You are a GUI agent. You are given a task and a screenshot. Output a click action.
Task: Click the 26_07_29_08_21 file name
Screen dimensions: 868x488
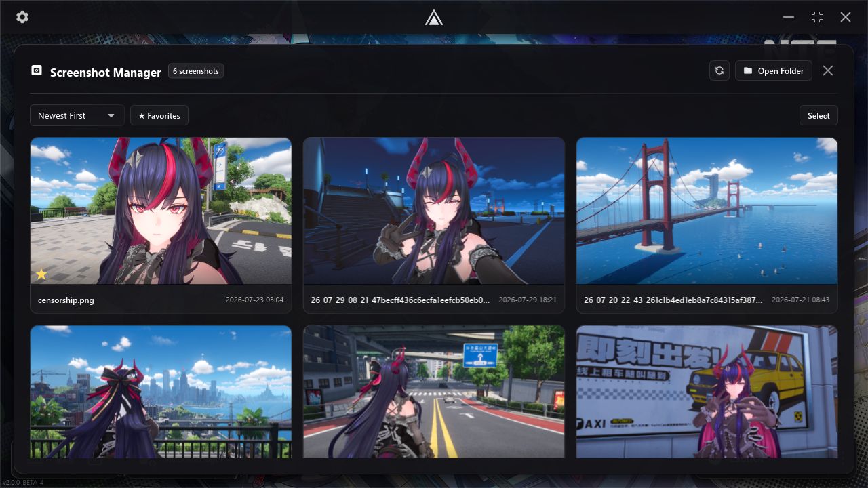pyautogui.click(x=400, y=300)
